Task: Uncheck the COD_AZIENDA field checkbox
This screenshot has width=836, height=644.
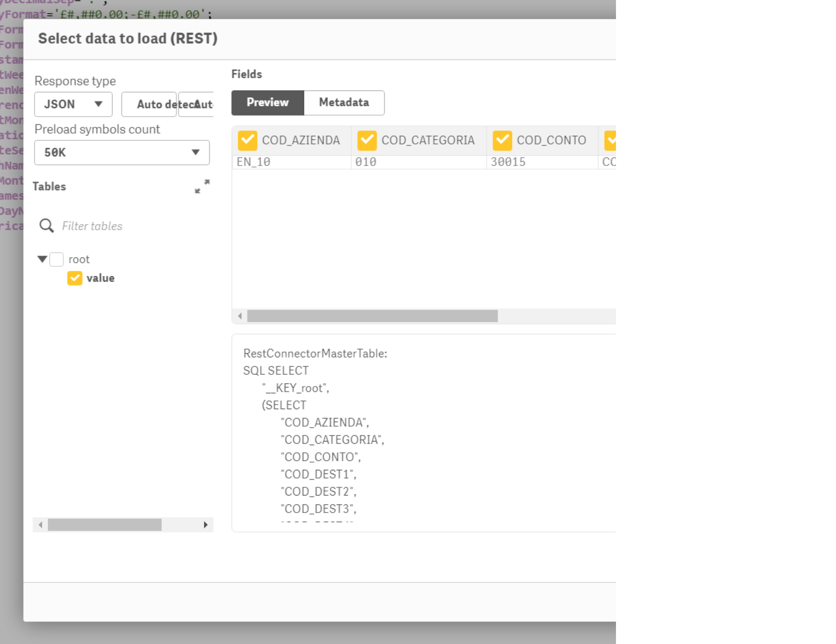Action: [247, 140]
